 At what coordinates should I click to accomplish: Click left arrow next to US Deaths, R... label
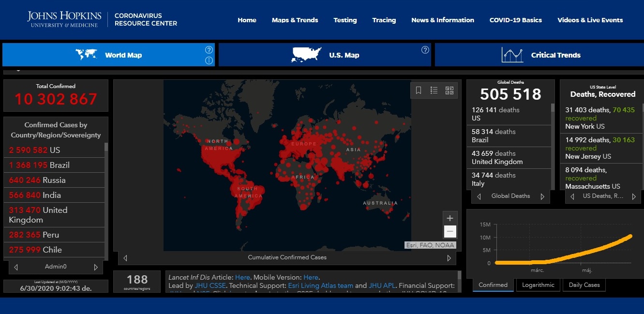coord(572,196)
